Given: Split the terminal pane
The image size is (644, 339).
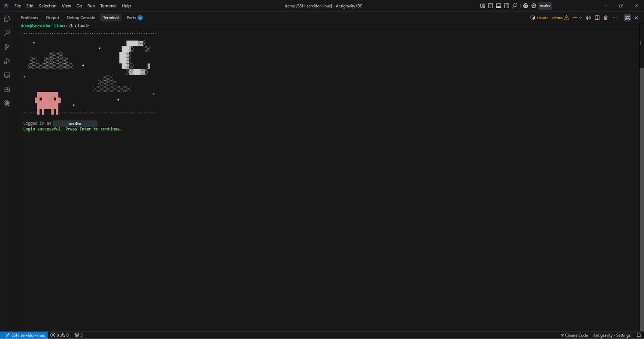Looking at the screenshot, I should tap(597, 18).
